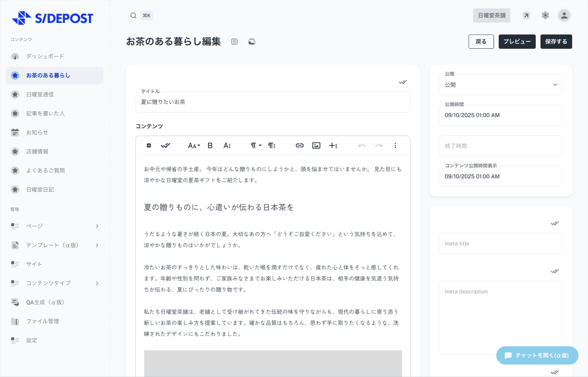Viewport: 588px width, 377px height.
Task: Open the text style A icon
Action: click(227, 145)
